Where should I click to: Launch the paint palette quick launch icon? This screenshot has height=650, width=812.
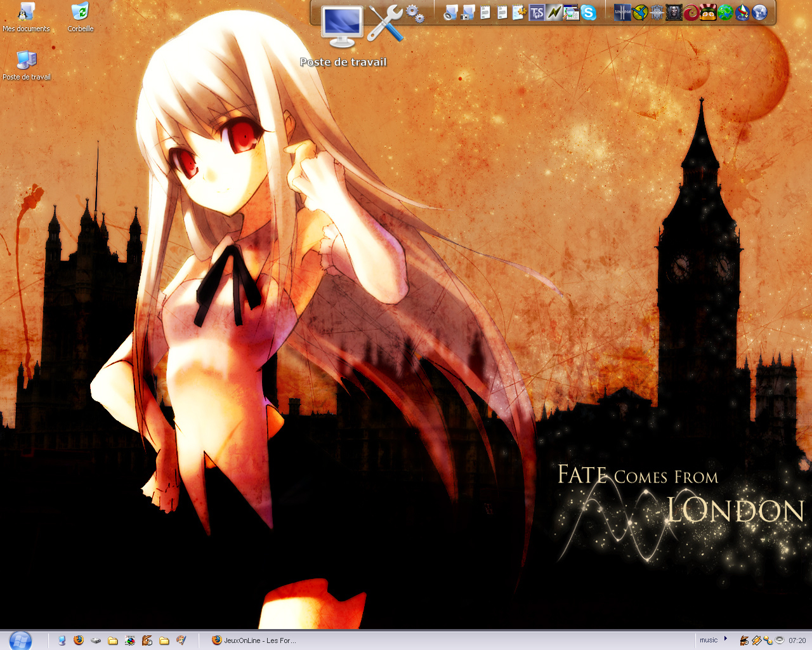181,640
